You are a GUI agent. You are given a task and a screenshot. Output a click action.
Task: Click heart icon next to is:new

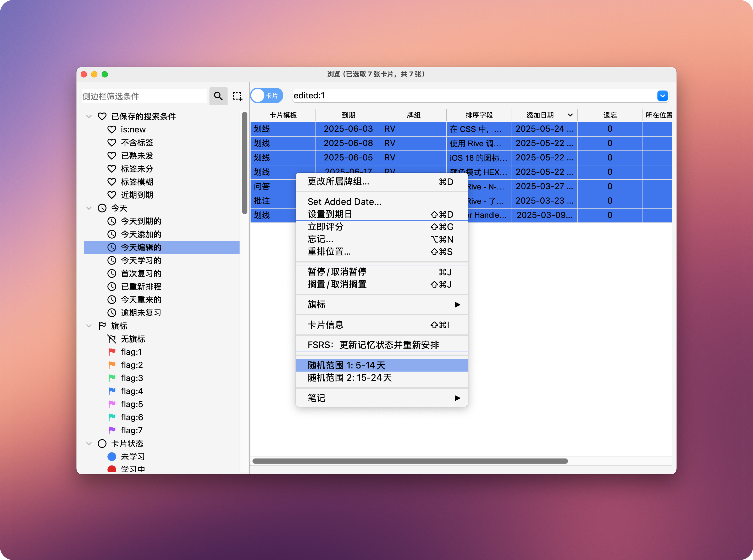[112, 130]
